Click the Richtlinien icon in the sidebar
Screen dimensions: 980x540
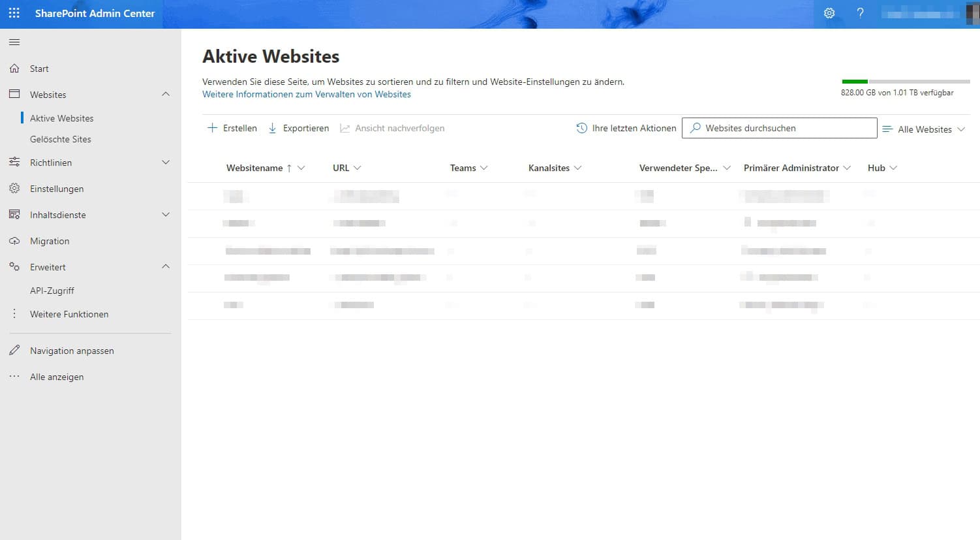(x=14, y=162)
